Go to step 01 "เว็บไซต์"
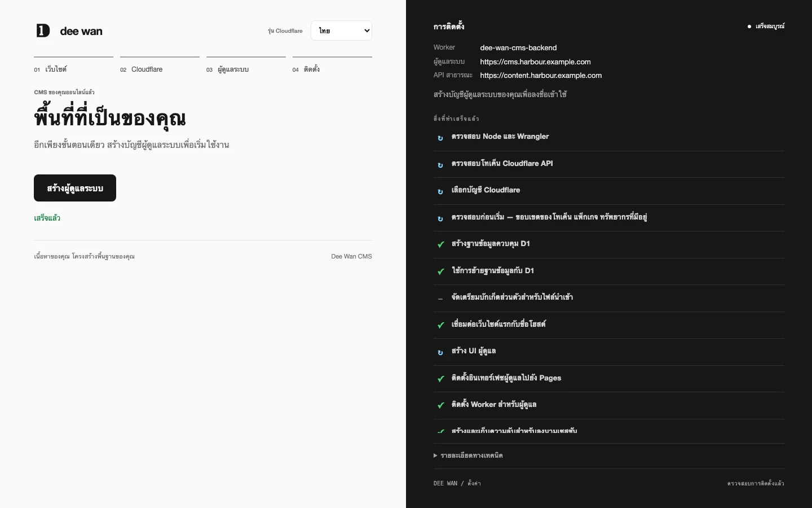812x508 pixels. pyautogui.click(x=73, y=65)
